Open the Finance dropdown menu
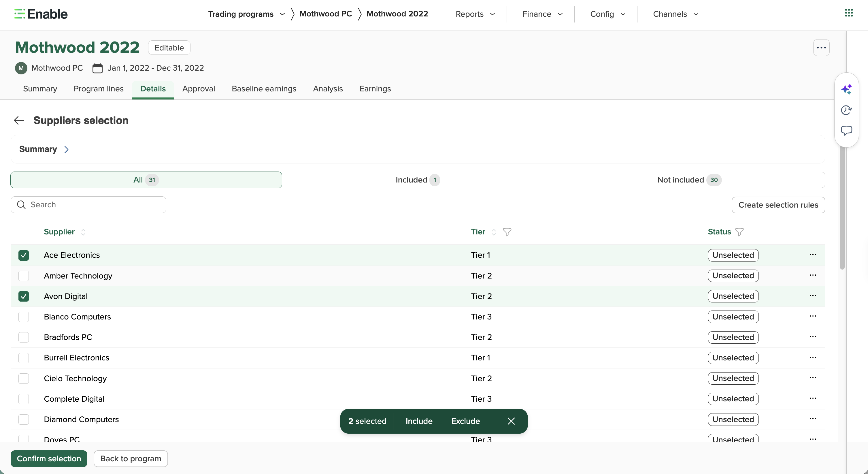 pyautogui.click(x=542, y=14)
